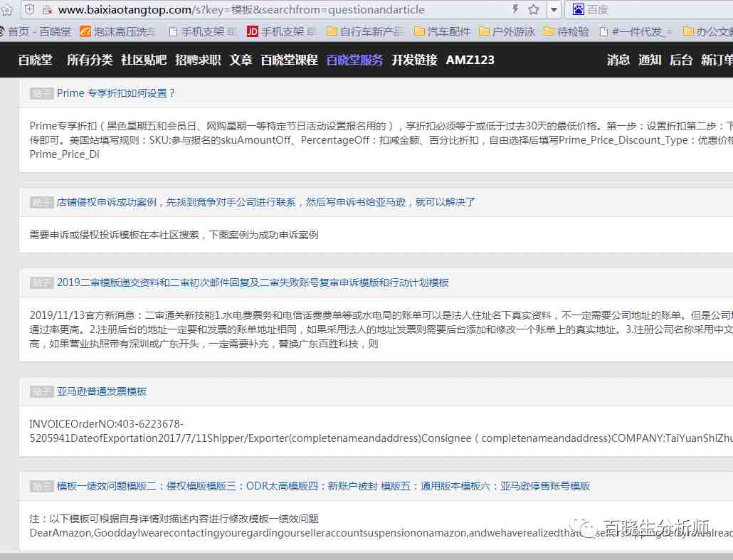
Task: Open the 自行车新产品 bookmark folder
Action: pos(365,32)
